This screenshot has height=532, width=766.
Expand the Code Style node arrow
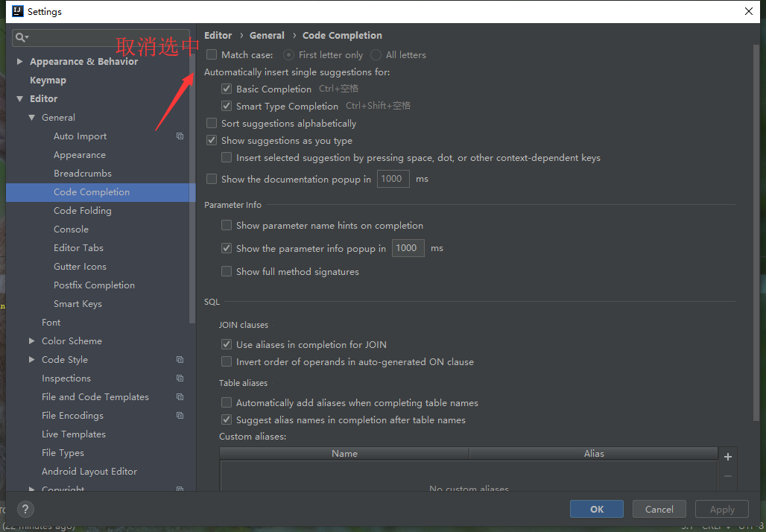[x=32, y=360]
